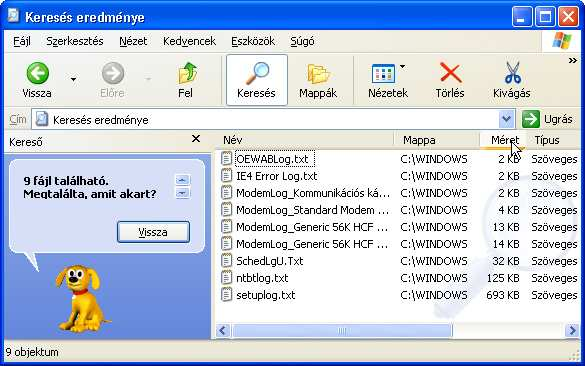Click the IE4 Error Log.txt file name

click(276, 176)
